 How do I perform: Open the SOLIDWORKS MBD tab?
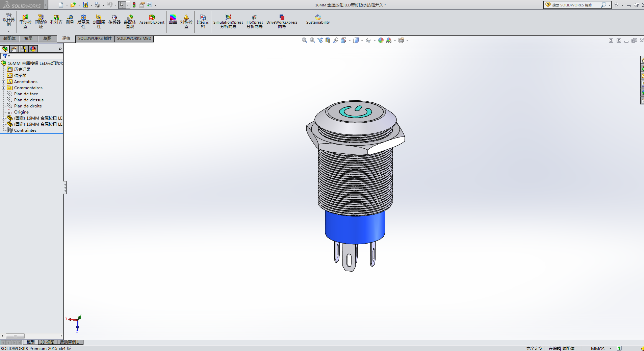click(x=134, y=39)
